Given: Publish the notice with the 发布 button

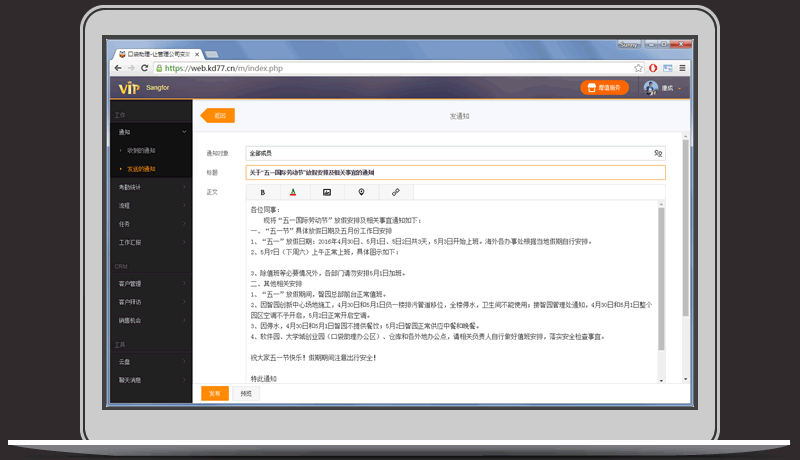Looking at the screenshot, I should pyautogui.click(x=215, y=393).
